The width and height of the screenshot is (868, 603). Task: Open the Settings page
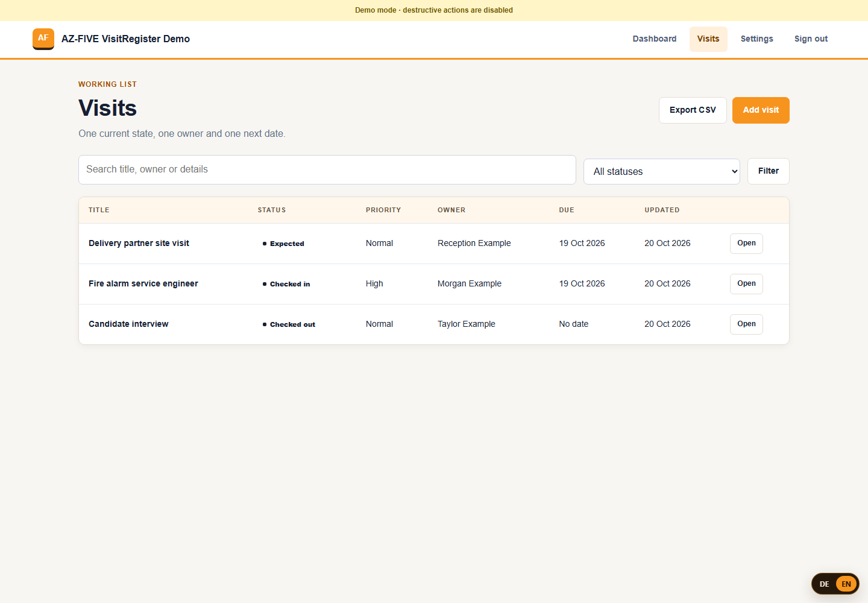pyautogui.click(x=757, y=39)
